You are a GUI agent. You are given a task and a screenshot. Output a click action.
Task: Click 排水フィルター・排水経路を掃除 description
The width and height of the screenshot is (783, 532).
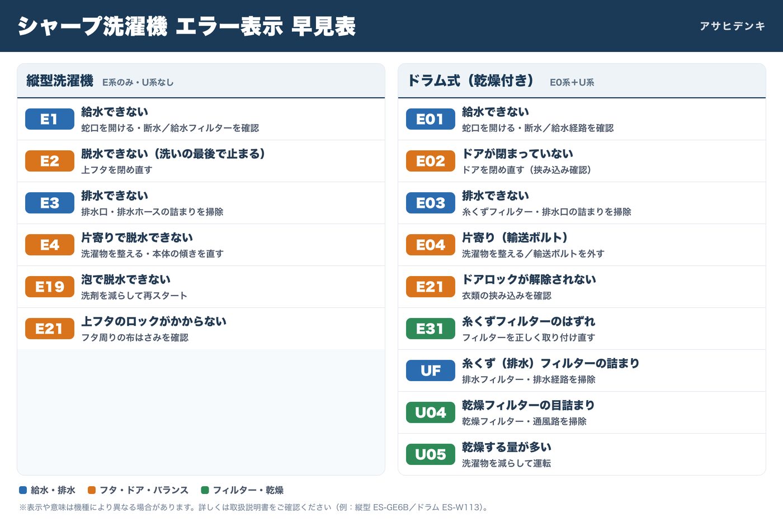[529, 379]
